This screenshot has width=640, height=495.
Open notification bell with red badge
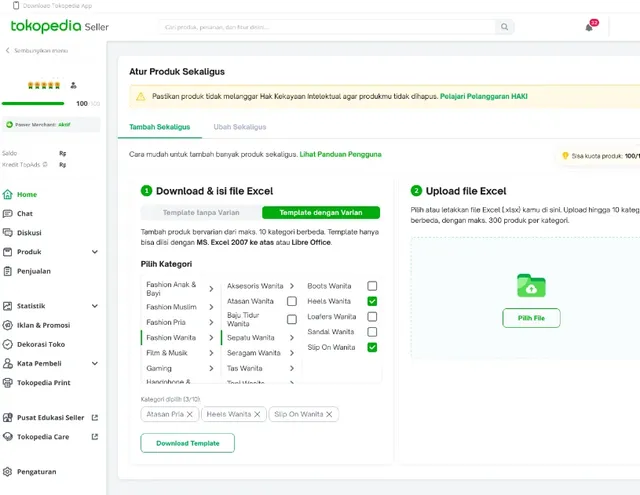(x=591, y=26)
